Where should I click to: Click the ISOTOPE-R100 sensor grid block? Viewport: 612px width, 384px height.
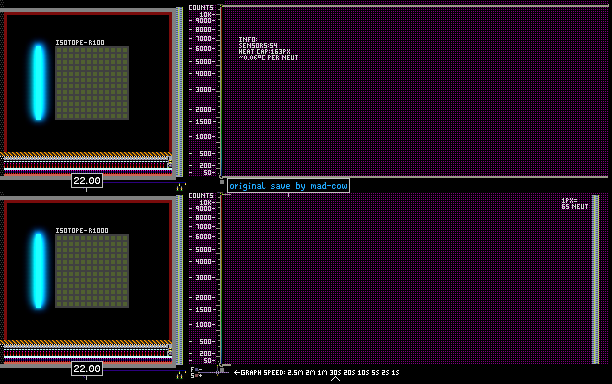pos(92,83)
